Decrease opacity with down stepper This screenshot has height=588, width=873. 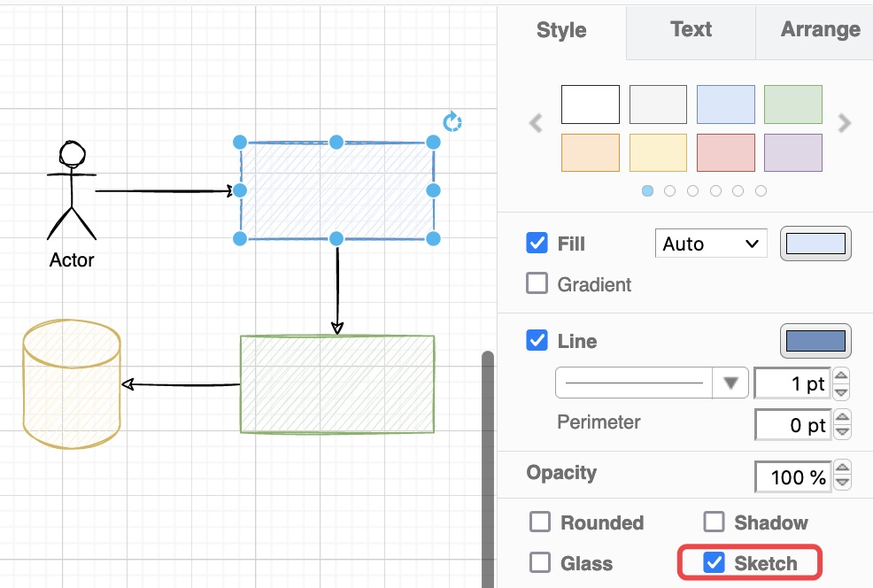(842, 484)
